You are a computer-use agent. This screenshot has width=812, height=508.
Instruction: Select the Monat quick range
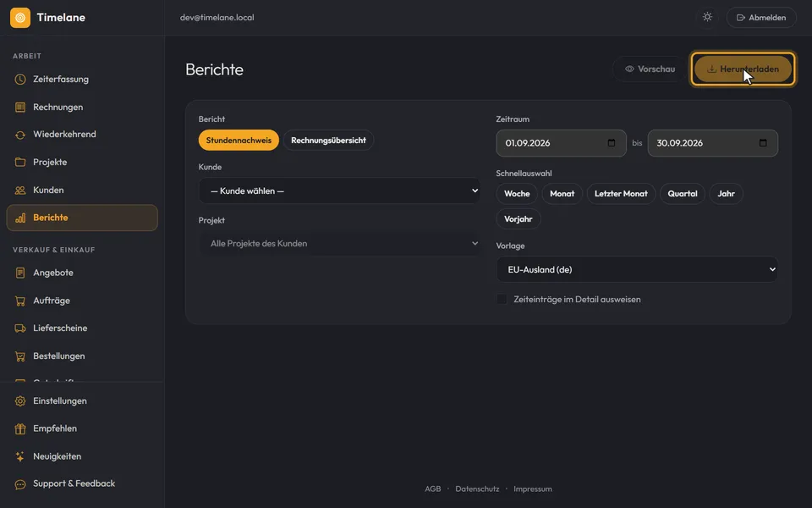[x=562, y=194]
